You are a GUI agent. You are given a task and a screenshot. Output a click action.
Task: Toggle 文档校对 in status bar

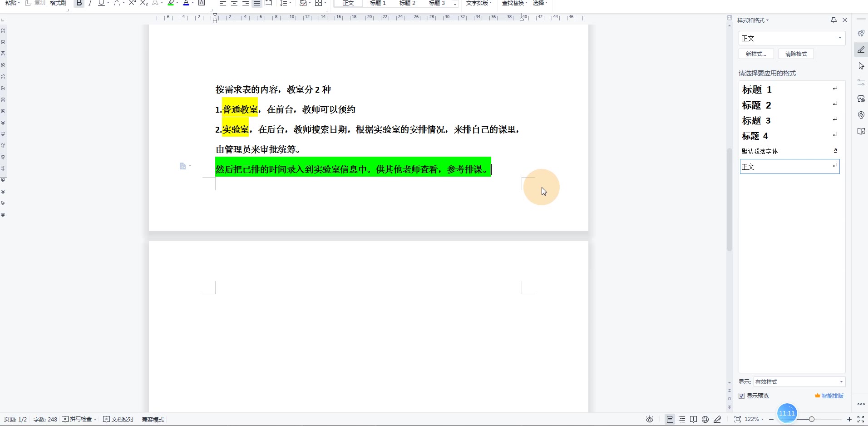(x=118, y=419)
